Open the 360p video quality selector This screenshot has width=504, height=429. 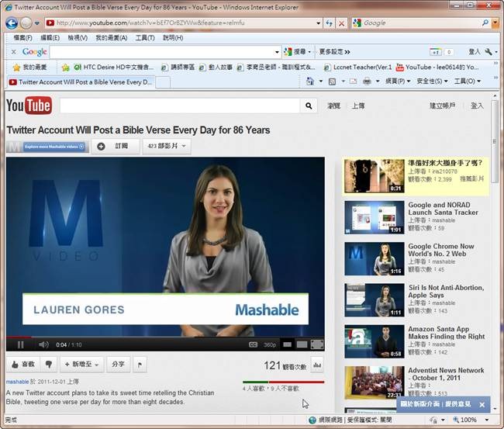coord(270,344)
